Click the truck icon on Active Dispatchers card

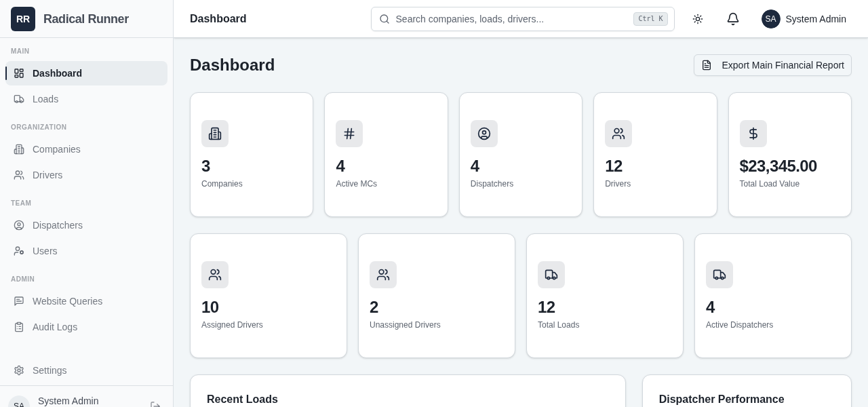coord(719,275)
